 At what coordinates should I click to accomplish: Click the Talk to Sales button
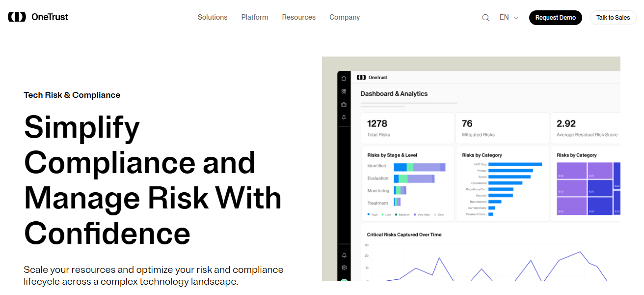613,18
